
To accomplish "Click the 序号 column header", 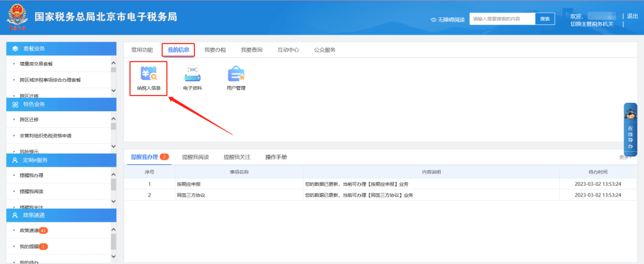I will coord(150,172).
